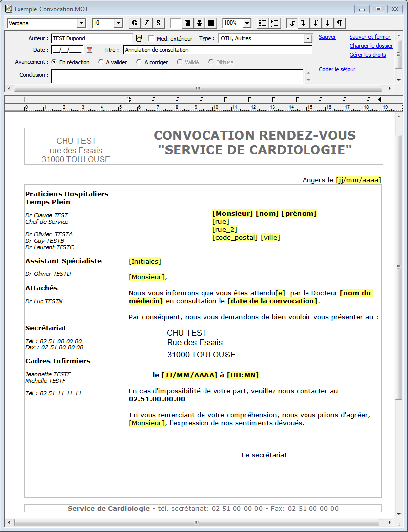
Task: Click the CONVOCATION RENDEZ-VOUS heading
Action: 255,135
